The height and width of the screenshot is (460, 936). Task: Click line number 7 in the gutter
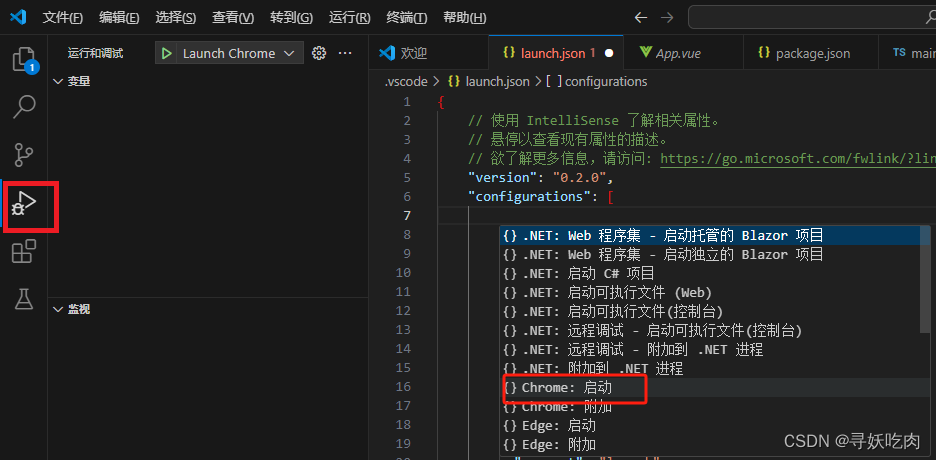coord(407,215)
